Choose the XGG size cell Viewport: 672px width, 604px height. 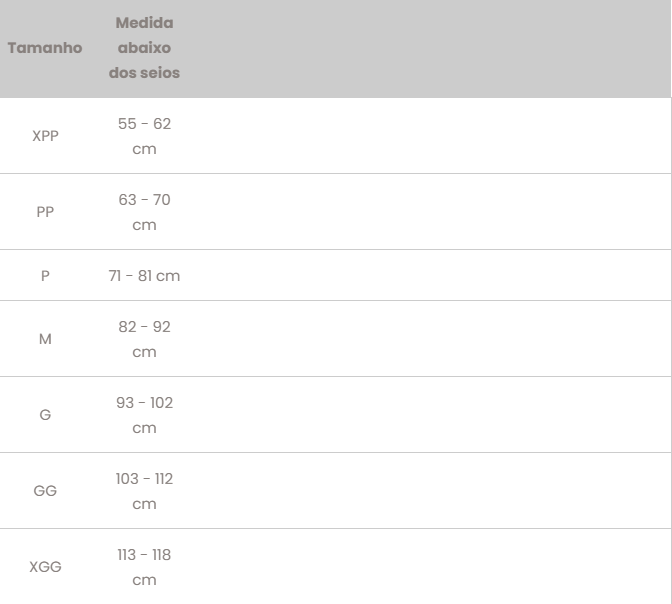click(x=45, y=567)
